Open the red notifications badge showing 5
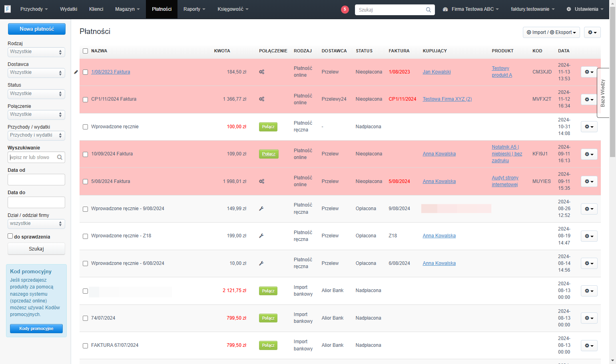This screenshot has width=616, height=364. pos(345,10)
